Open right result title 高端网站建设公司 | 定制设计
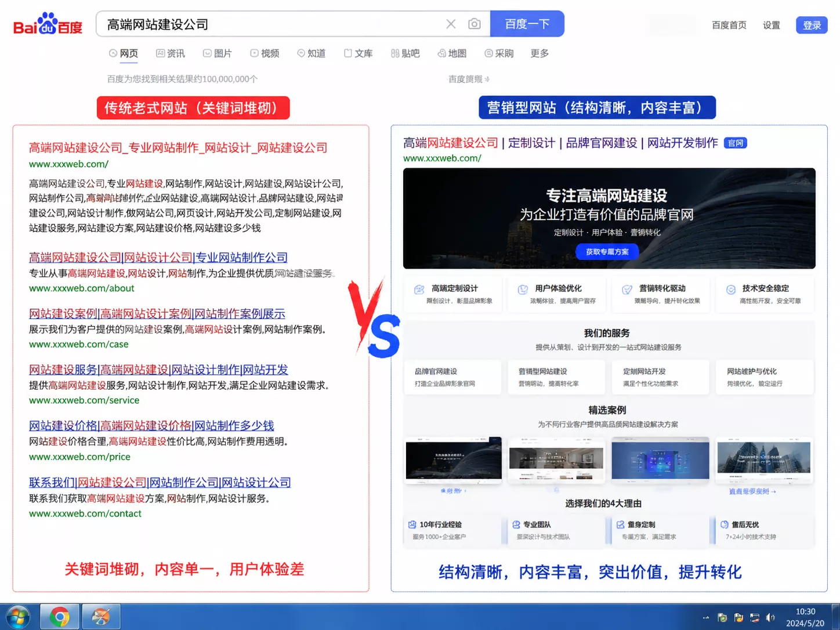This screenshot has width=840, height=630. pos(560,143)
